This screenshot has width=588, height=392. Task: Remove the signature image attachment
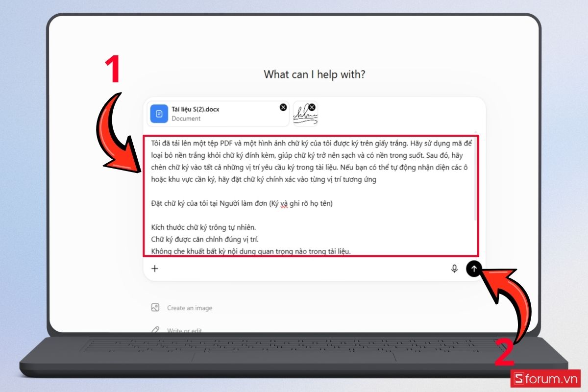pyautogui.click(x=312, y=107)
